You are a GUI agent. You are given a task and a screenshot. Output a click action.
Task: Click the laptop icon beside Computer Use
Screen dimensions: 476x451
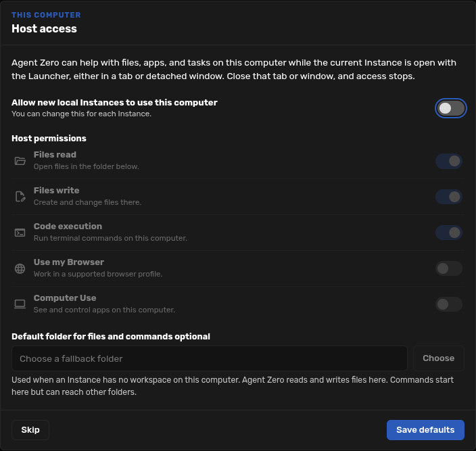20,304
